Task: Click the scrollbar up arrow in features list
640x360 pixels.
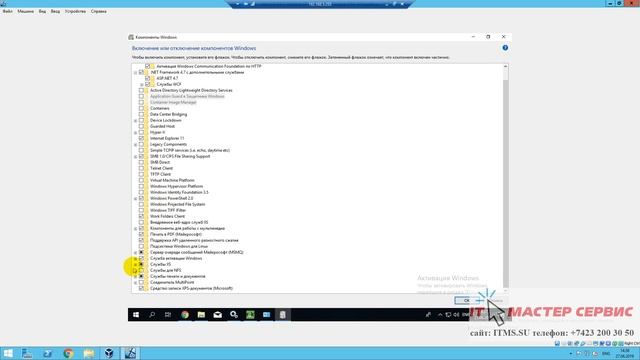Action: point(506,66)
